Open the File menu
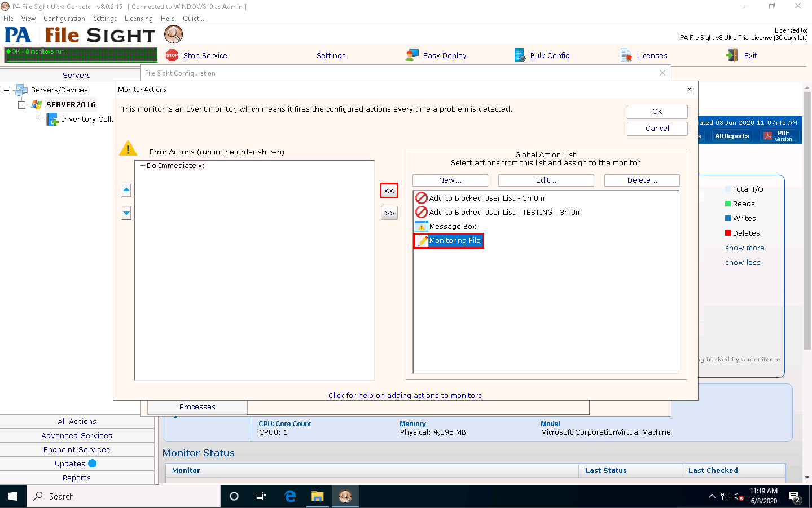 coord(8,19)
